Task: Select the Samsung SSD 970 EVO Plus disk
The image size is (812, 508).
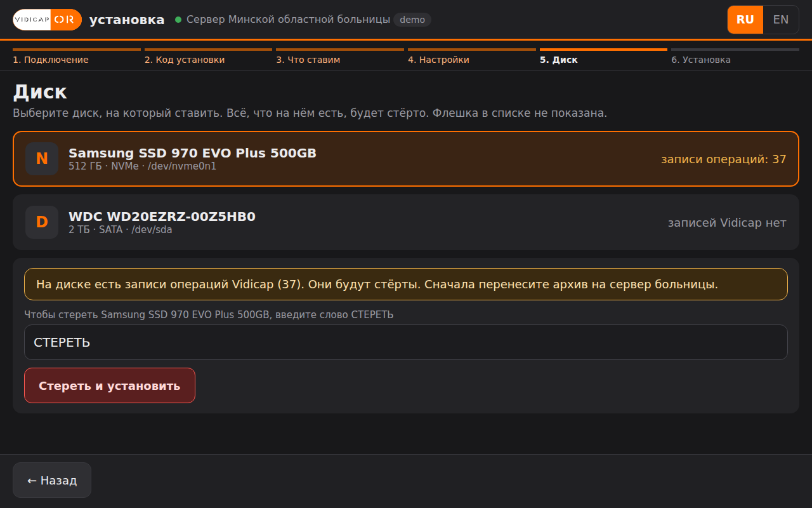Action: click(406, 159)
